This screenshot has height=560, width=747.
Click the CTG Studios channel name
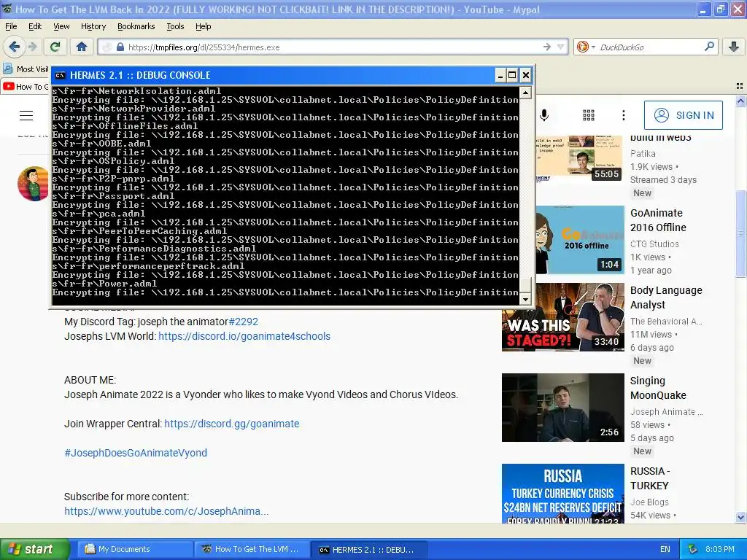[x=654, y=244]
